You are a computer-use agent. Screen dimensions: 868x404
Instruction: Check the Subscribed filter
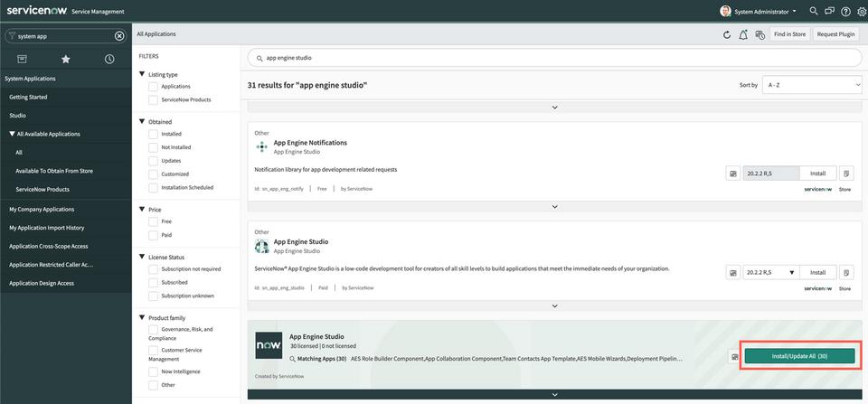[x=153, y=282]
